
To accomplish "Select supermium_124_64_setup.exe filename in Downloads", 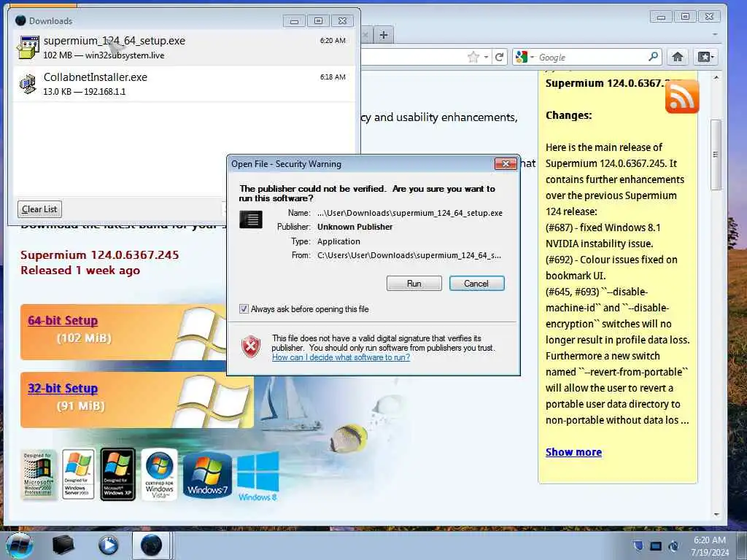I will (115, 41).
